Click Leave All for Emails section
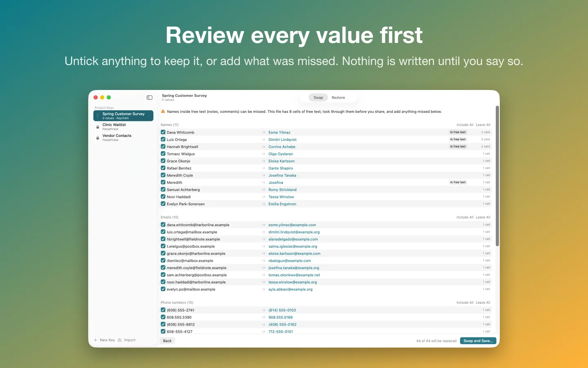 click(x=483, y=217)
